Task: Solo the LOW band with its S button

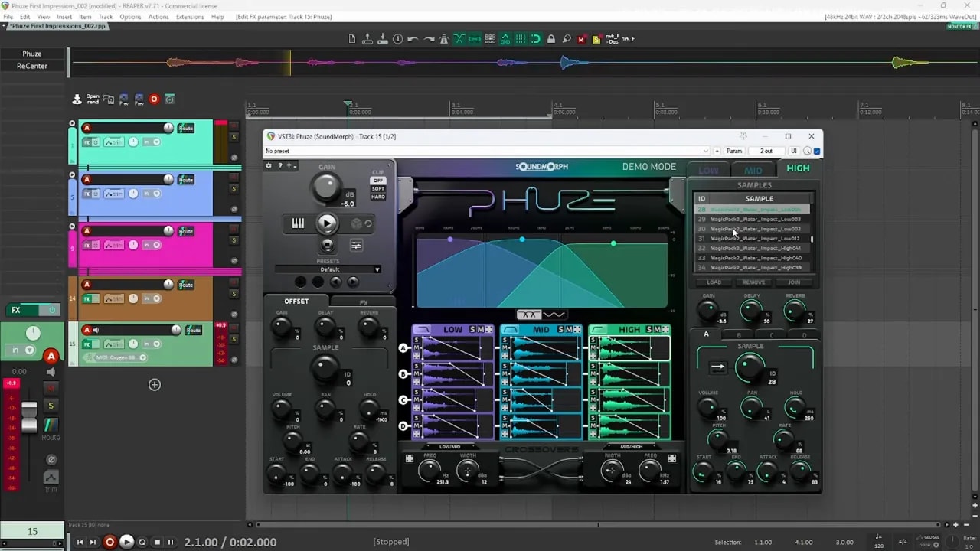Action: click(x=472, y=330)
